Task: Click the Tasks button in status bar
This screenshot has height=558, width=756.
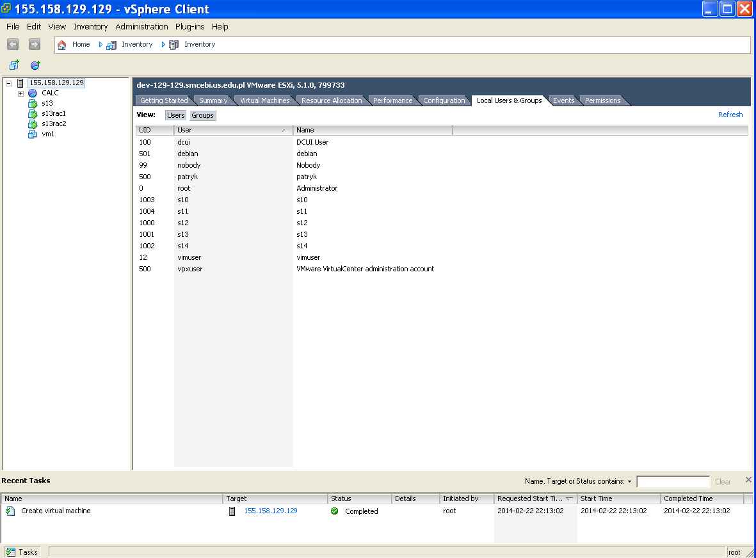Action: [22, 552]
